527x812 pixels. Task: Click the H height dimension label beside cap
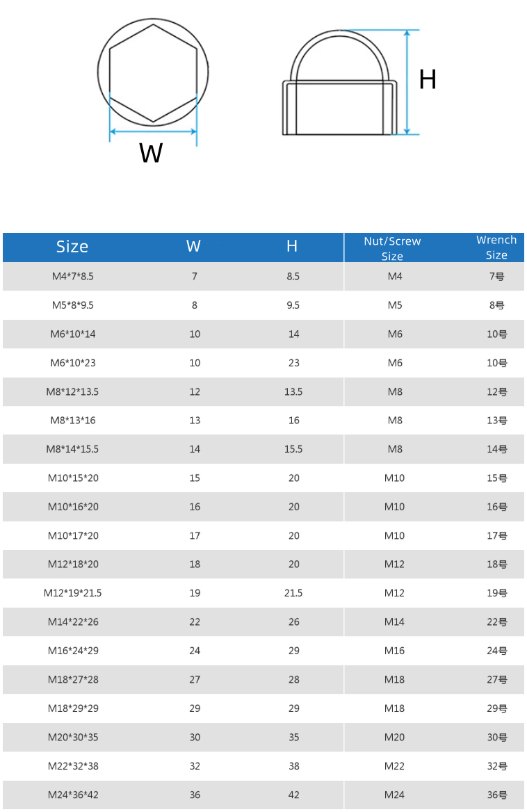[x=428, y=81]
